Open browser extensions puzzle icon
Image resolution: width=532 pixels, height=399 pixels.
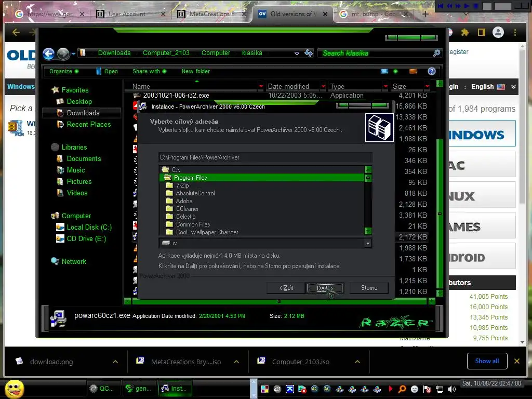point(464,32)
